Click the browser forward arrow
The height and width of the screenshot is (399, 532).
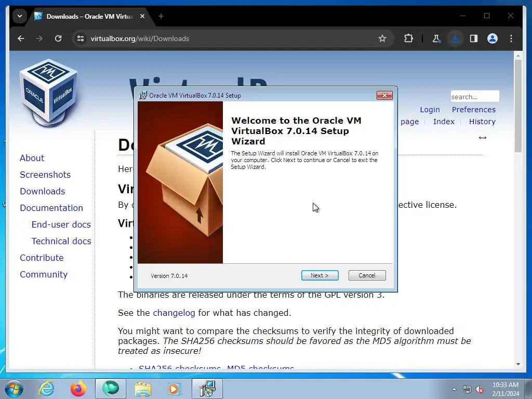[x=39, y=38]
